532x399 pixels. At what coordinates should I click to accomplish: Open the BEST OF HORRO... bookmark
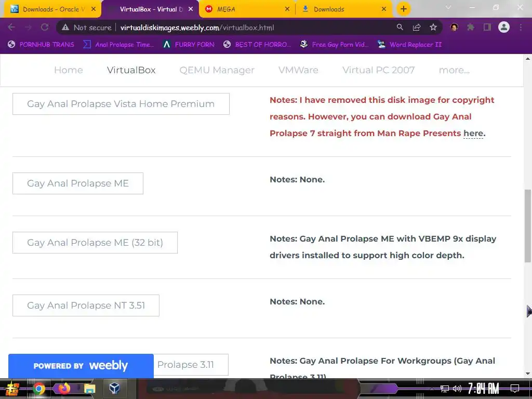257,45
